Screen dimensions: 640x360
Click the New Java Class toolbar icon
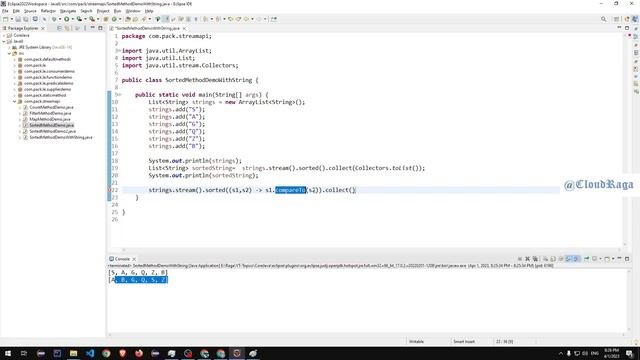(x=114, y=19)
